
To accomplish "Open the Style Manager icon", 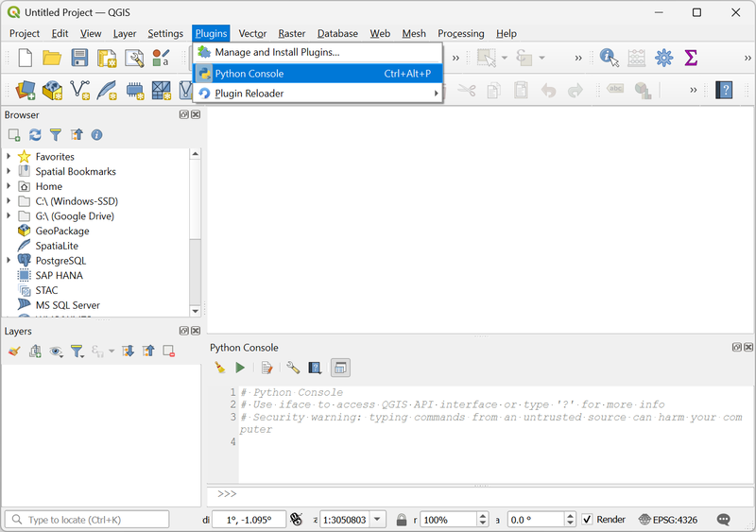I will (x=161, y=58).
